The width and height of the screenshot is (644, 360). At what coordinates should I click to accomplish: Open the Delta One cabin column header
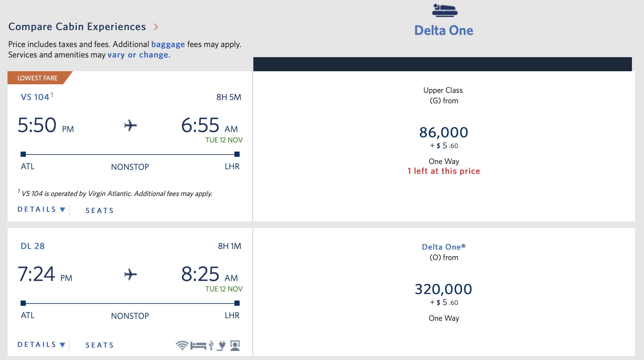pos(444,30)
